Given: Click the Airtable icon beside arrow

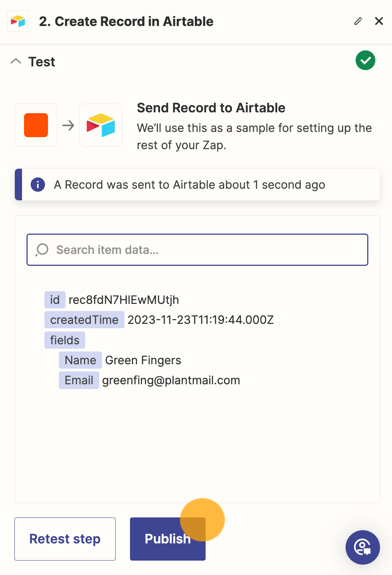Looking at the screenshot, I should tap(101, 125).
